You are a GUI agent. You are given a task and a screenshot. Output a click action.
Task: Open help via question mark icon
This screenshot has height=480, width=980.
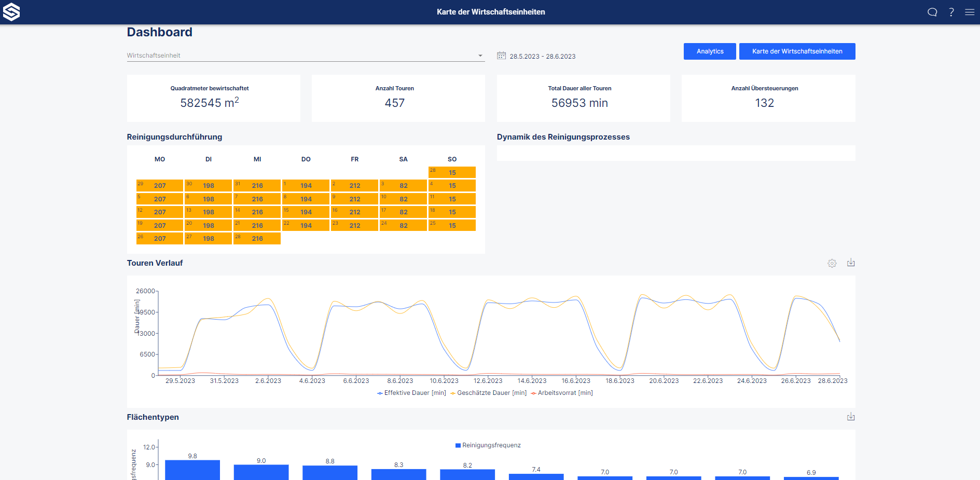click(951, 12)
